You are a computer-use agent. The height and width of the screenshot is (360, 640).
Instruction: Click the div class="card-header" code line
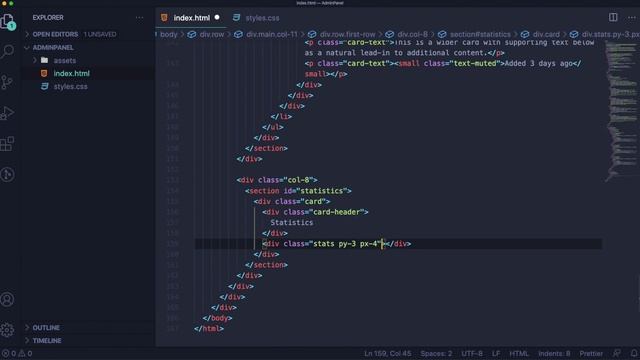coord(315,212)
